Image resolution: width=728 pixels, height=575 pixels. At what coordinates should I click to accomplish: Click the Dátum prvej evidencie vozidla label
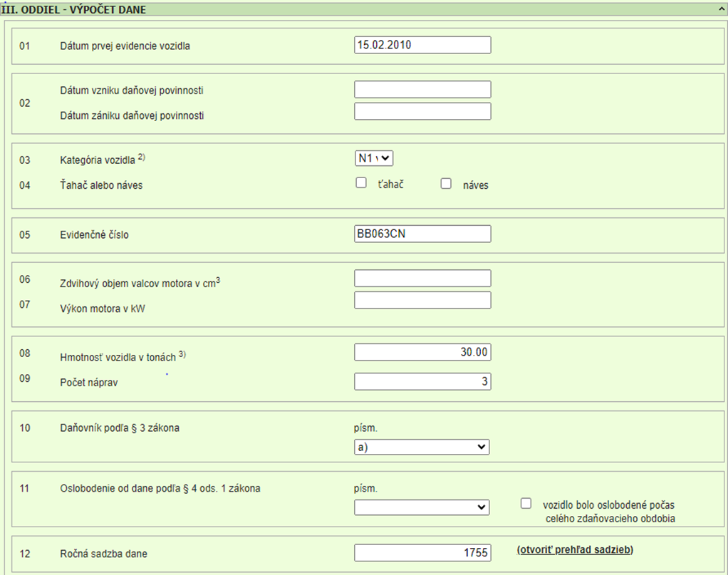click(125, 46)
